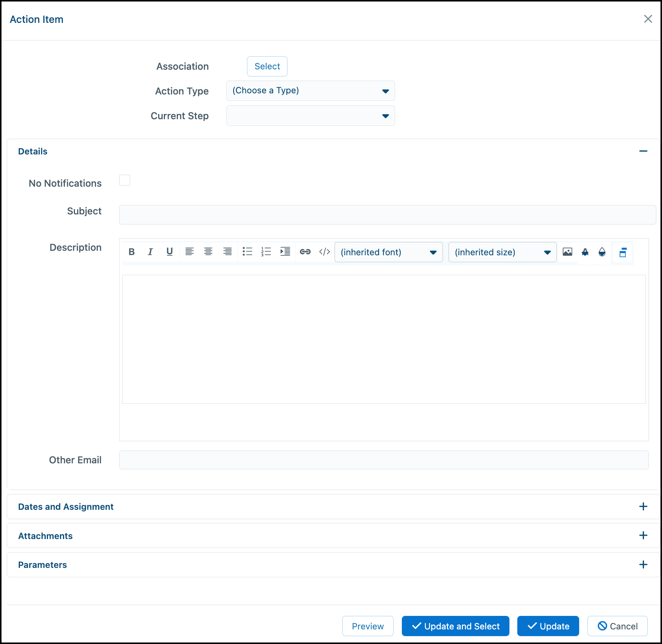Tick the No Notifications checkbox

(124, 180)
